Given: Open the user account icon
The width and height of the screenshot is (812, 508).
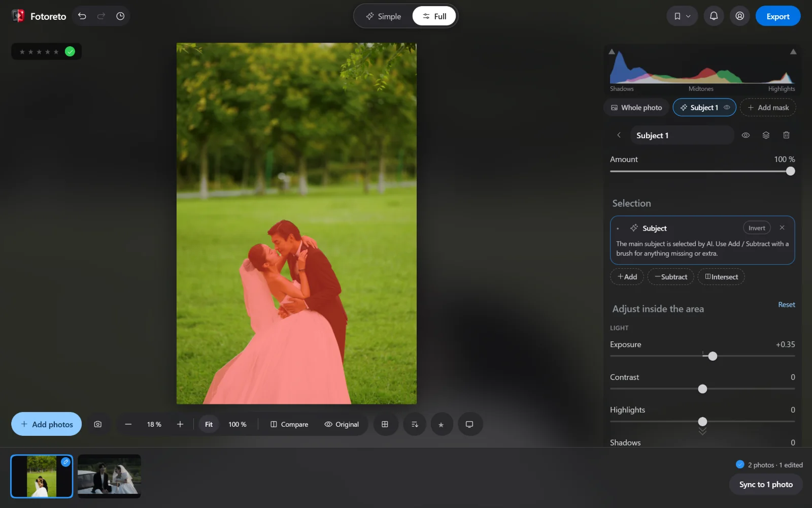Looking at the screenshot, I should click(740, 16).
